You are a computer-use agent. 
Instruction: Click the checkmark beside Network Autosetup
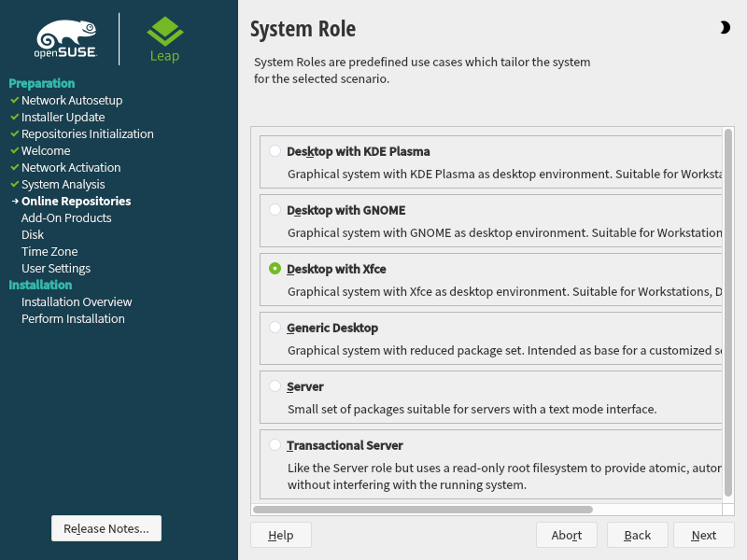[x=14, y=100]
